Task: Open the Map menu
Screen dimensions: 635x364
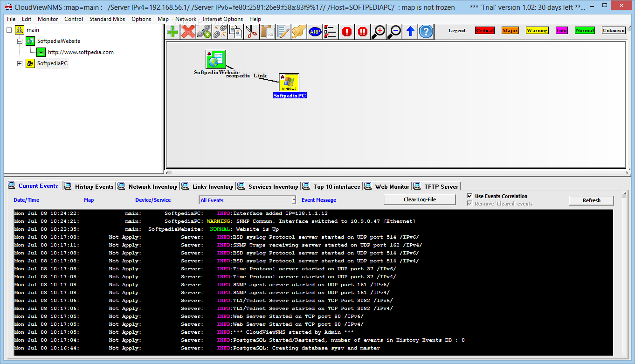Action: point(163,19)
